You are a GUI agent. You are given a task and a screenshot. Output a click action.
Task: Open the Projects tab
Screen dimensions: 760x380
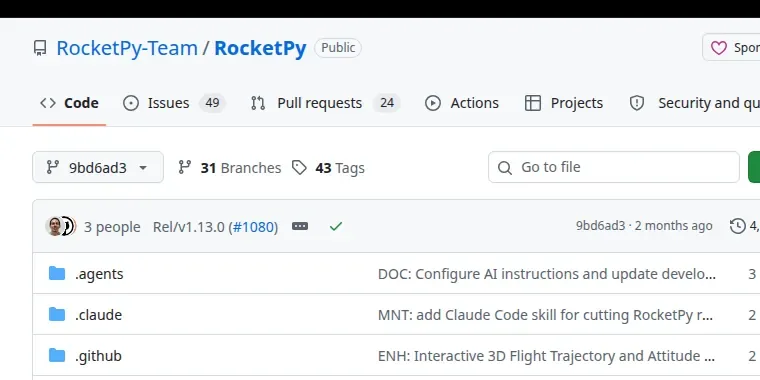click(564, 103)
